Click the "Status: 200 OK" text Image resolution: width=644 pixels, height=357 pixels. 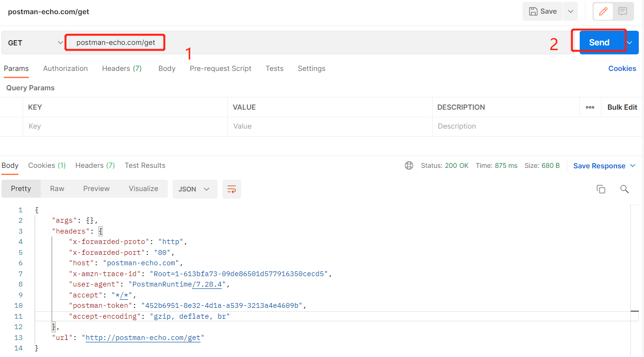pos(444,165)
